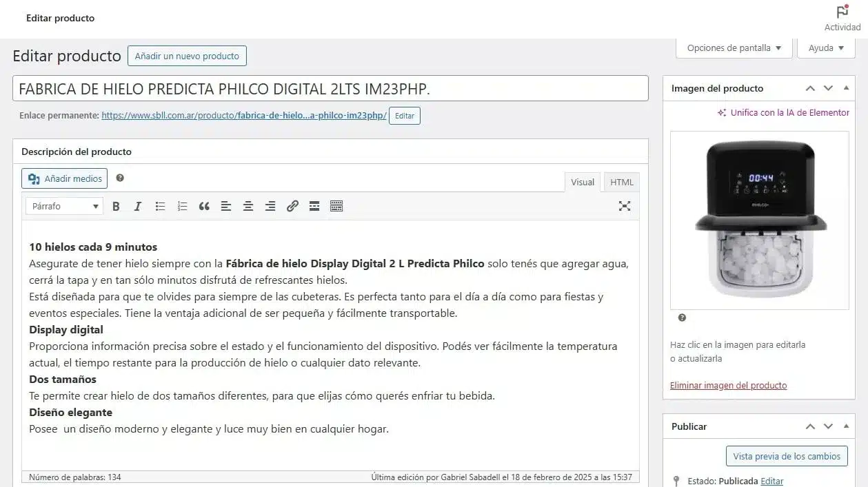868x487 pixels.
Task: Show the toolbar toggle (kitchen sink)
Action: (x=336, y=206)
